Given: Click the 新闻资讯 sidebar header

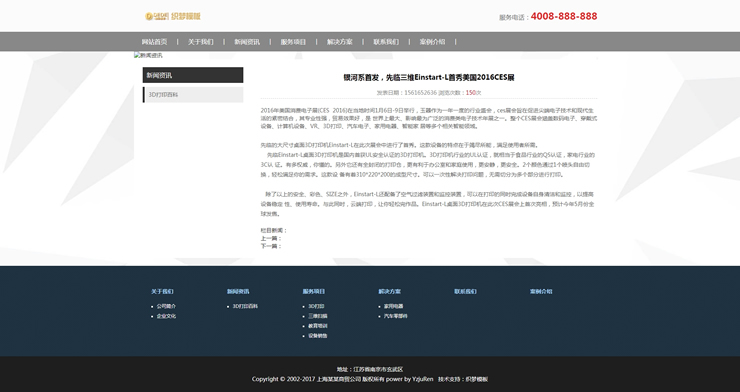Looking at the screenshot, I should [193, 75].
